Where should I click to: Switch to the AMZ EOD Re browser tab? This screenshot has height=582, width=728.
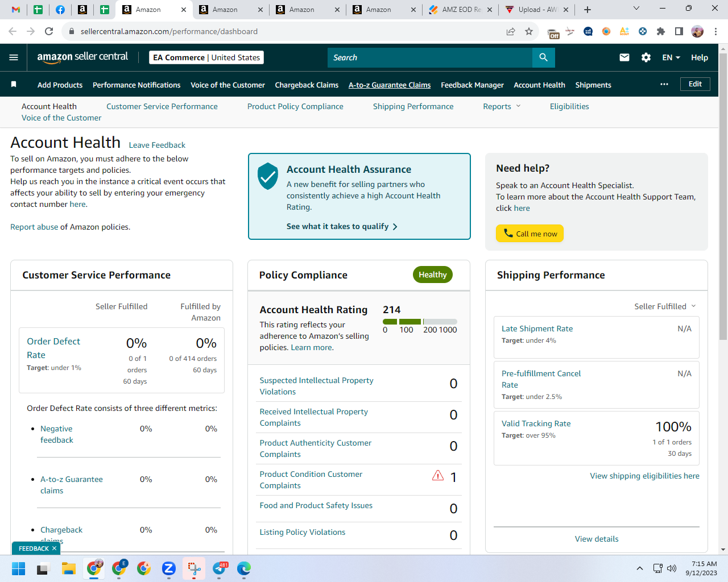(x=461, y=10)
